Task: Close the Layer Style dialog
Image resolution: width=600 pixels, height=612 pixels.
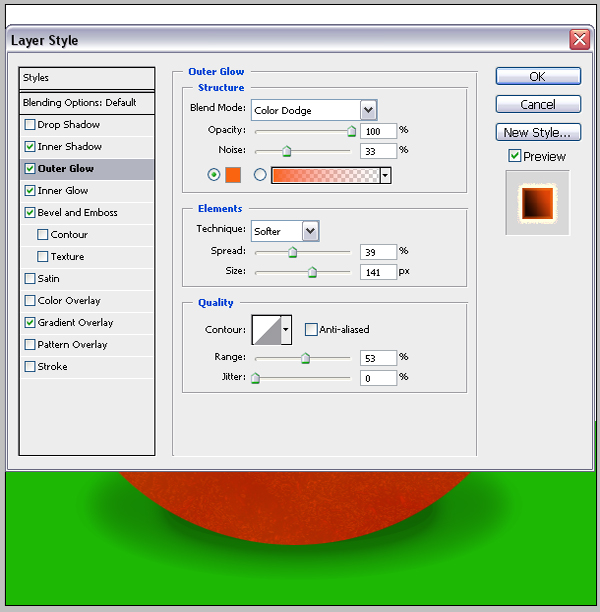Action: (579, 40)
